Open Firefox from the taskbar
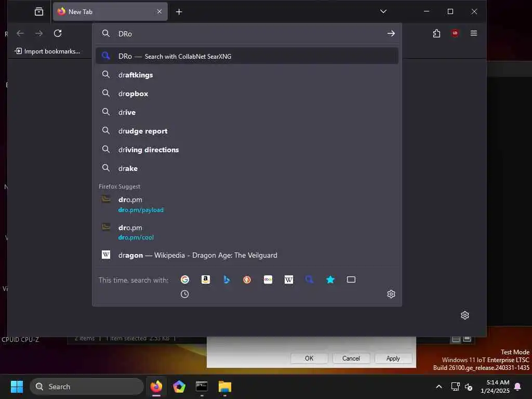Screen dimensions: 532x399 tap(156, 387)
